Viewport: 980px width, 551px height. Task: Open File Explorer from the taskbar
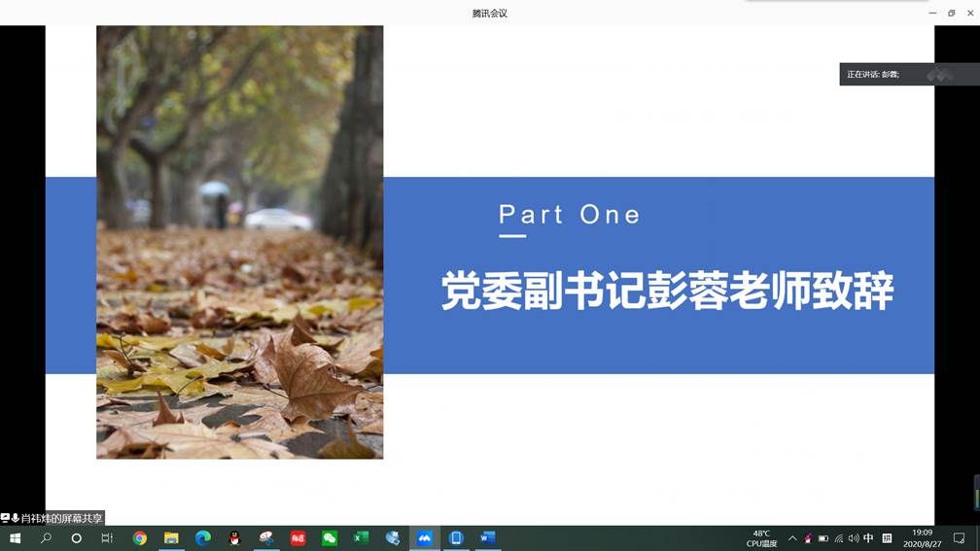point(171,538)
